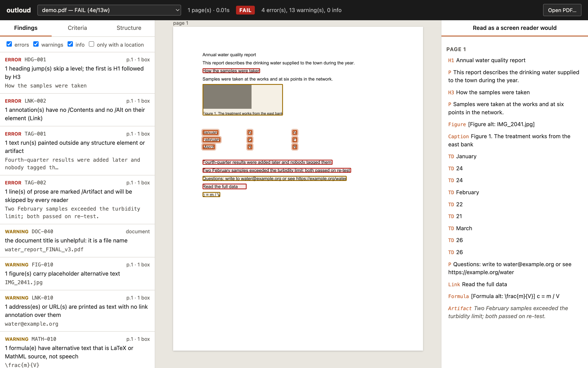588x368 pixels.
Task: Click the Artifact italic reader entry
Action: tap(508, 312)
